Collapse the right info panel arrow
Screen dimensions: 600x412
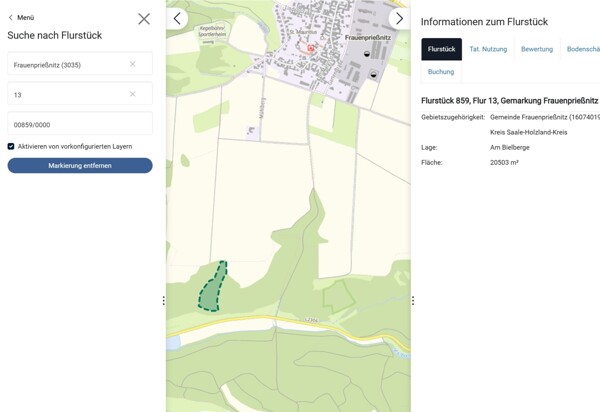point(399,18)
